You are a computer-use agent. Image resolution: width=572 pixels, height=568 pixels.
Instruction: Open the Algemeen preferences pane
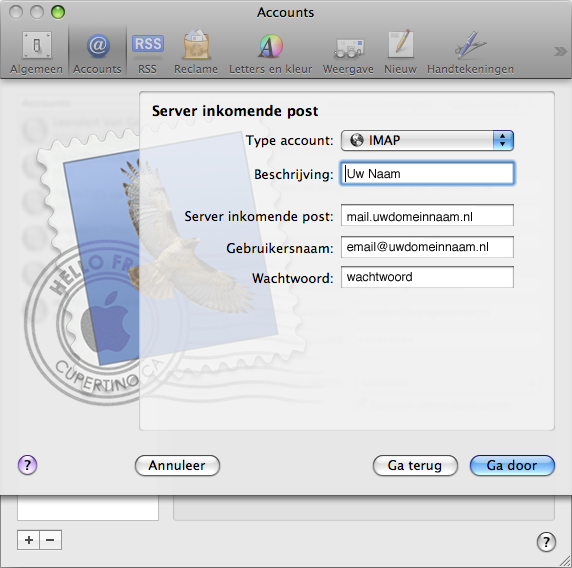pos(36,53)
